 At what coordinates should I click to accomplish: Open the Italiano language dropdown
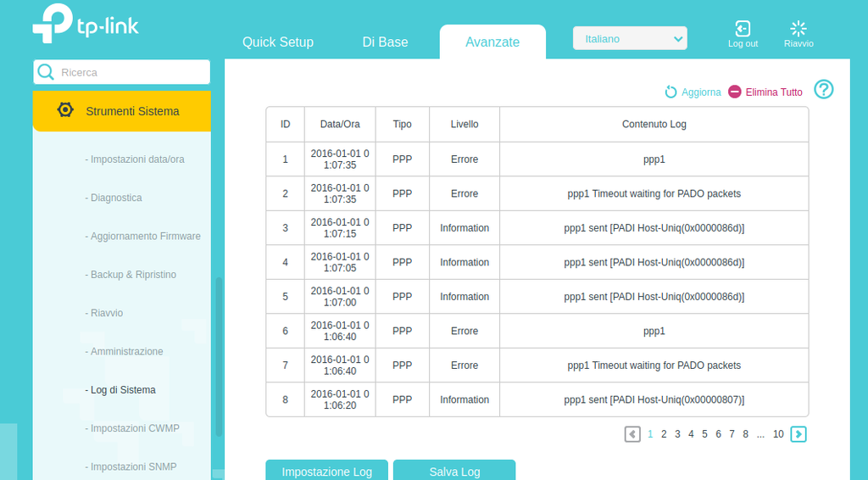coord(630,39)
